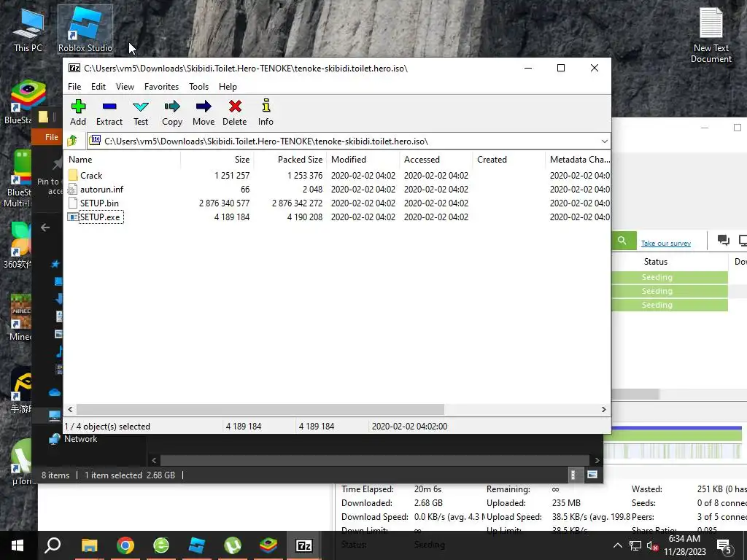Open Roblox Studio taskbar icon

click(x=197, y=545)
